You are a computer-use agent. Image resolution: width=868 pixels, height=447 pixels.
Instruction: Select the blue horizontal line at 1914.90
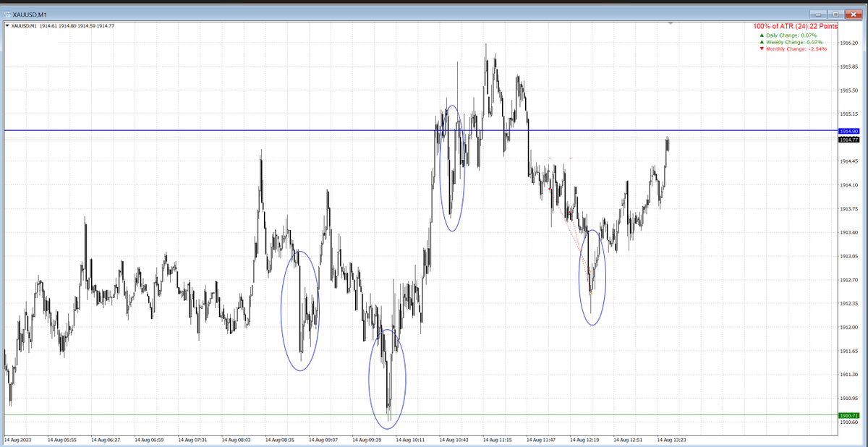coord(420,130)
